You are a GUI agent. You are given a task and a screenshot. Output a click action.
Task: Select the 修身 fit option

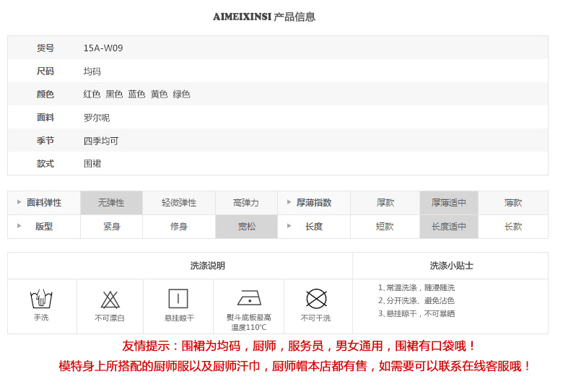[x=179, y=227]
